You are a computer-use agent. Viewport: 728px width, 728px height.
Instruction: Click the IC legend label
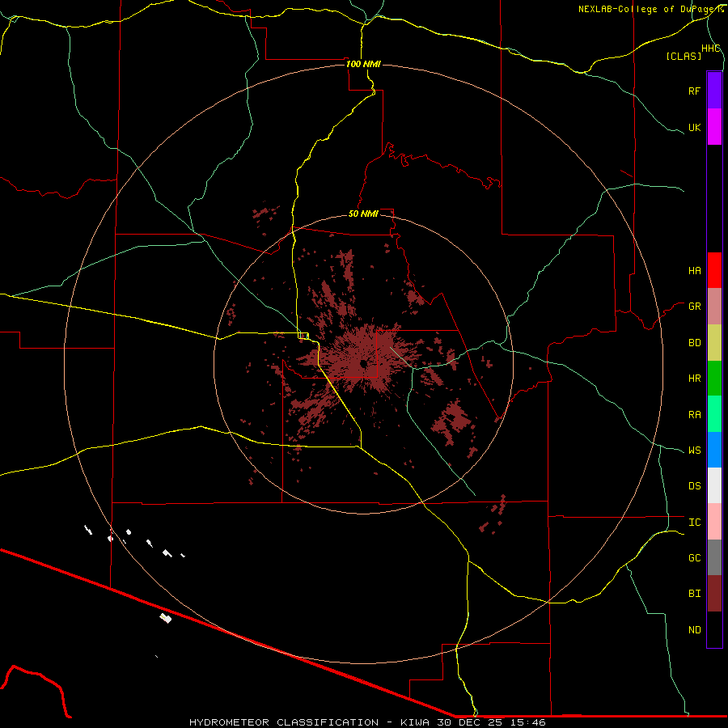click(694, 523)
